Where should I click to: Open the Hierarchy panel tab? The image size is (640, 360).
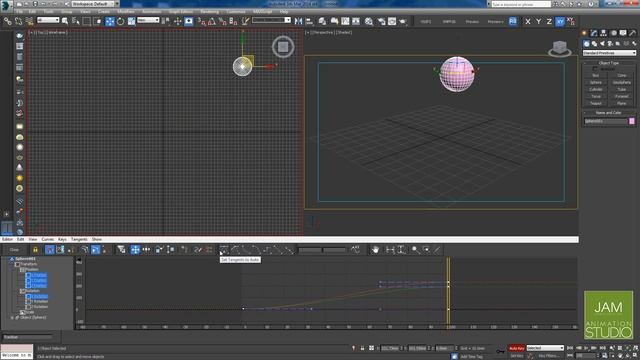[603, 33]
